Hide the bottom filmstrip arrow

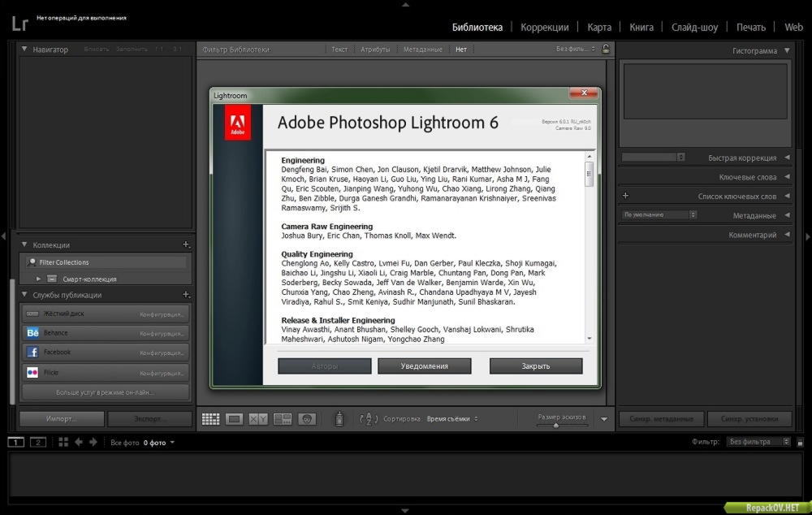(x=405, y=511)
